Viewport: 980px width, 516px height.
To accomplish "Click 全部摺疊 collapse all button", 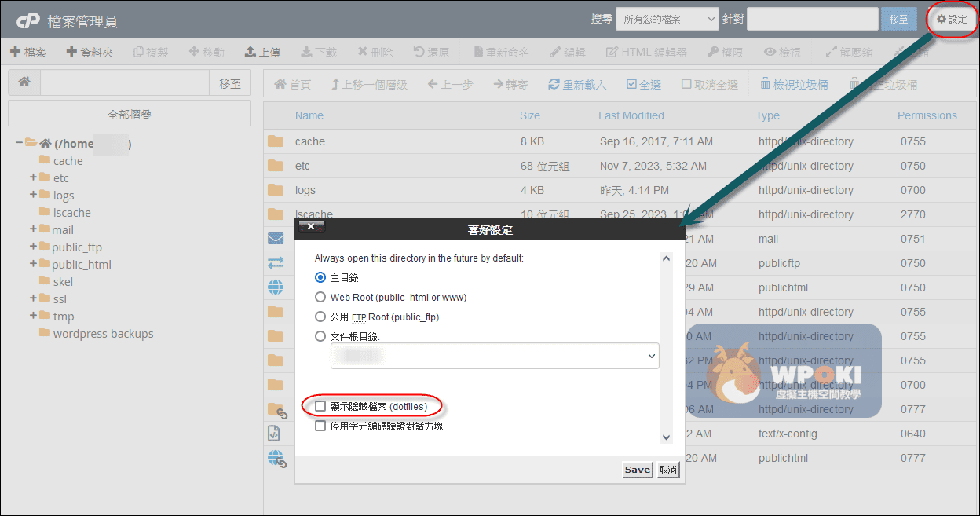I will click(130, 114).
